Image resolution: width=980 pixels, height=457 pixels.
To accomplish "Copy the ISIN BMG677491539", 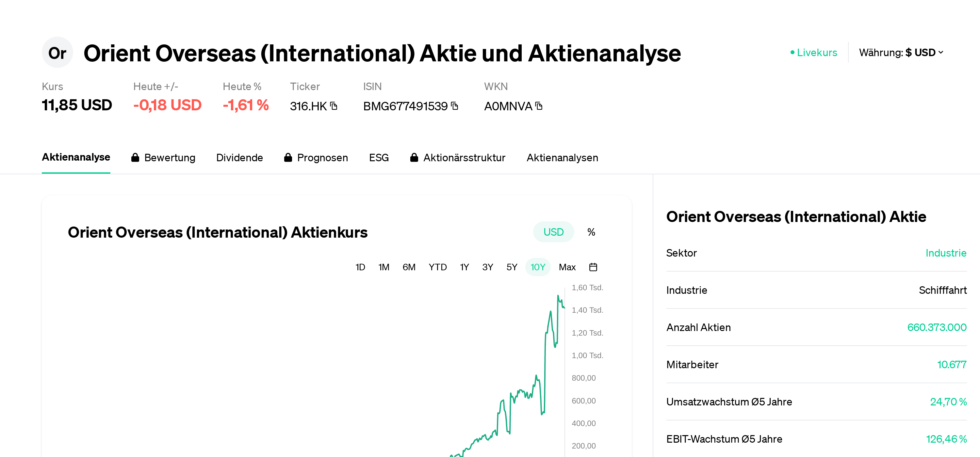I will click(x=454, y=106).
